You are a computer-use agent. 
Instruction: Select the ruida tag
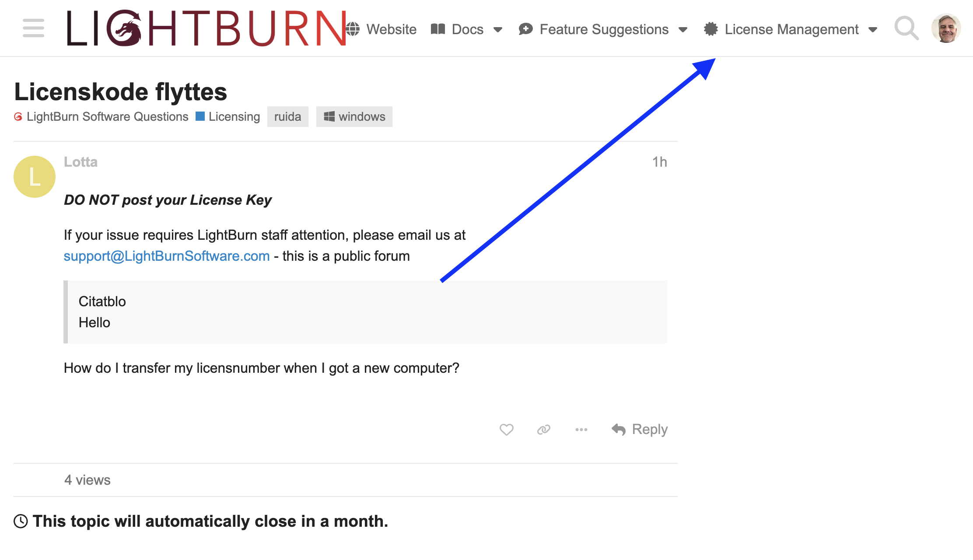coord(287,117)
